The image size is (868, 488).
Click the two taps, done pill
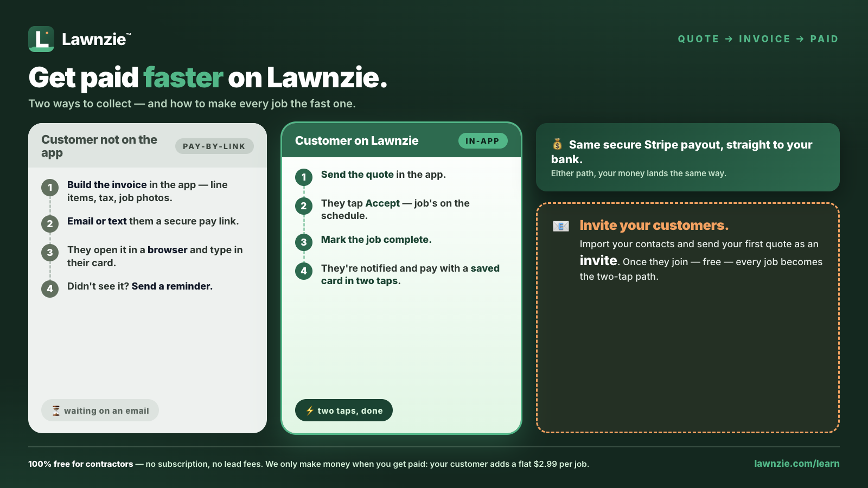(x=344, y=410)
